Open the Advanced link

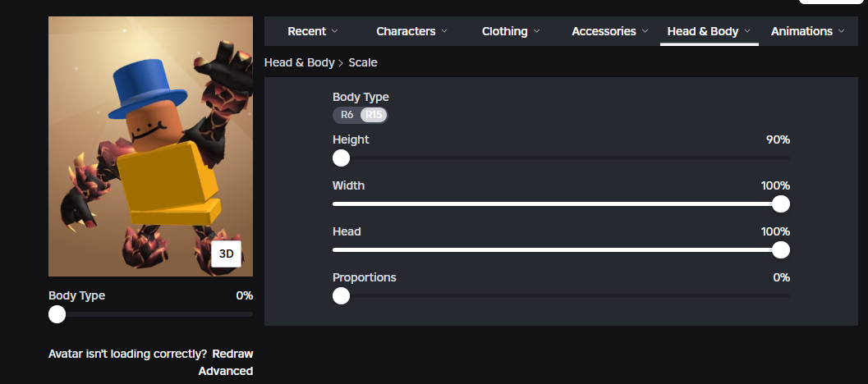click(226, 371)
